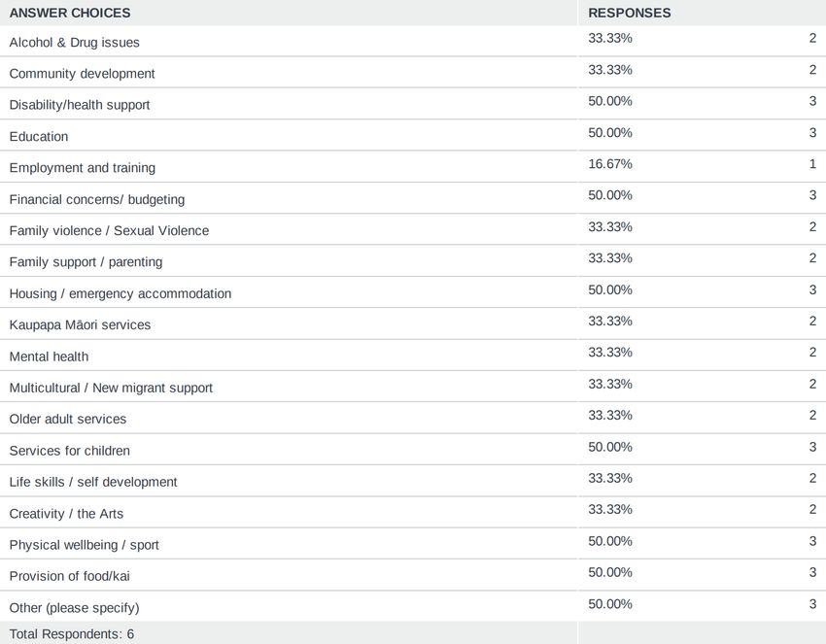Screen dimensions: 826x644
Task: Click the RESPONSES column header
Action: [630, 13]
